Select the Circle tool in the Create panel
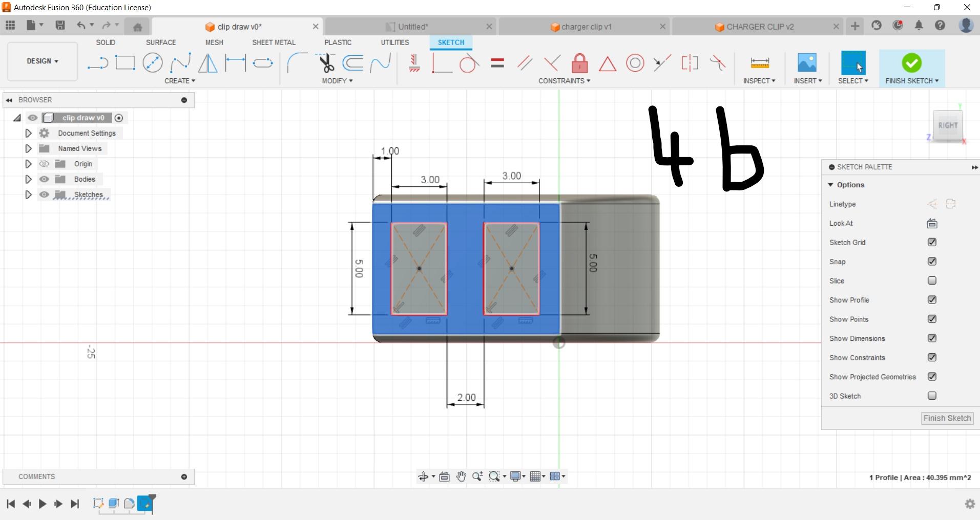The height and width of the screenshot is (520, 980). tap(153, 62)
